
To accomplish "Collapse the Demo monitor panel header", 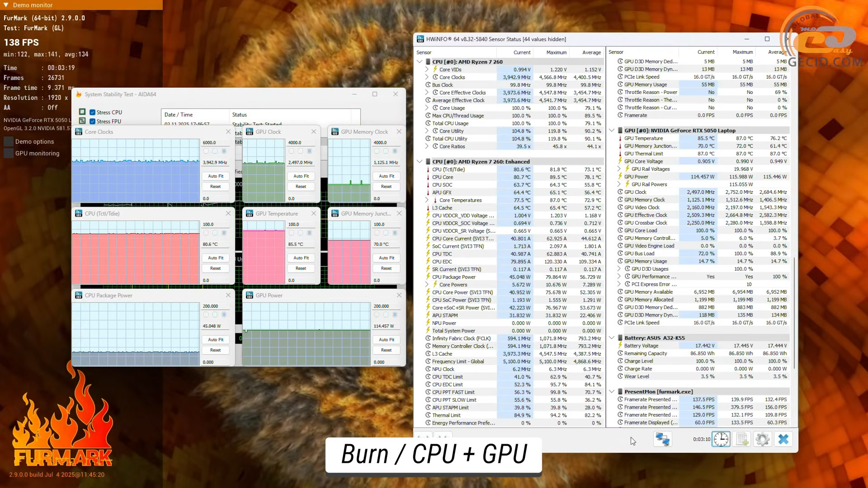I will point(6,5).
